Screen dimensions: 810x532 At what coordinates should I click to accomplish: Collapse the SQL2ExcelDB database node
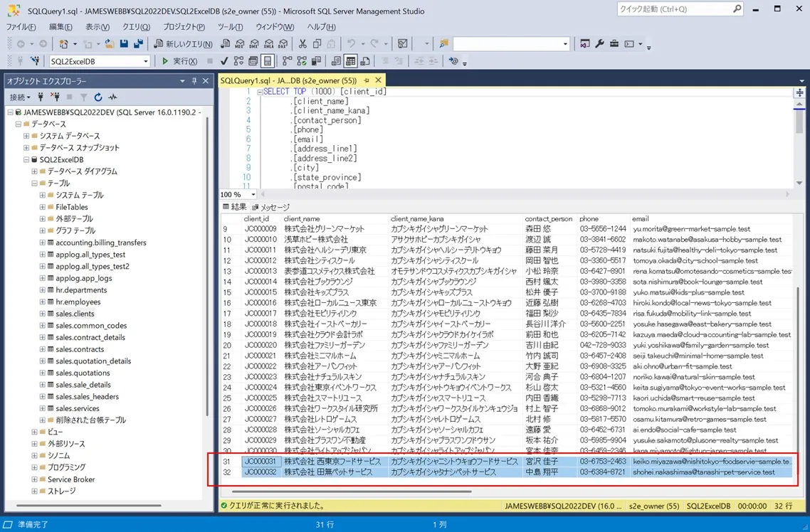point(26,159)
